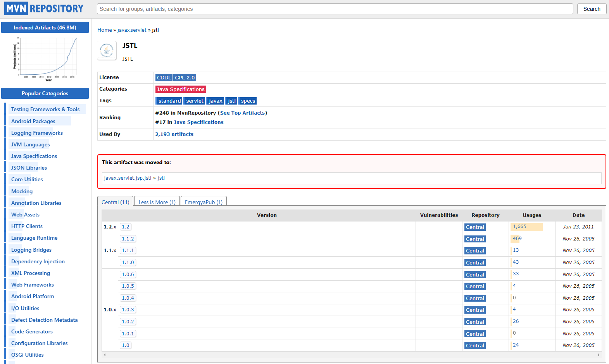Open Dependency Injection category
This screenshot has width=609, height=364.
[x=38, y=261]
